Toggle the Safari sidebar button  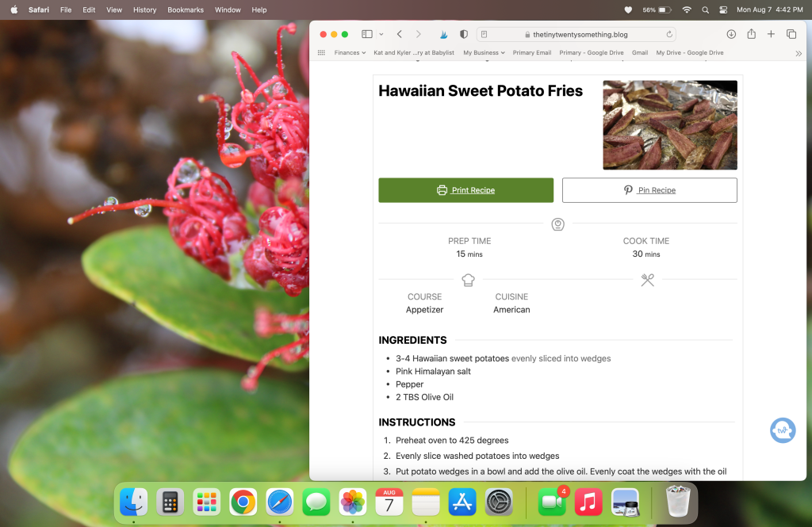point(366,34)
